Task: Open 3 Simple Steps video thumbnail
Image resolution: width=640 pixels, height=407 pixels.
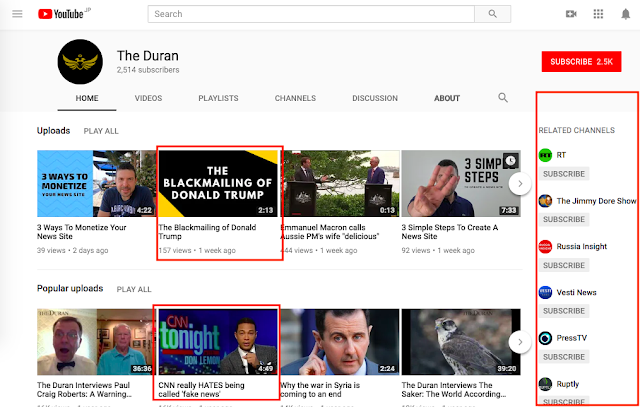Action: coord(461,183)
